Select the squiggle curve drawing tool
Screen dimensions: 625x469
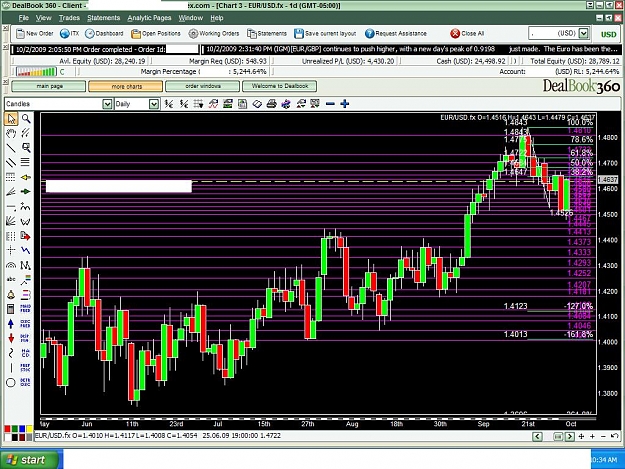pyautogui.click(x=11, y=353)
